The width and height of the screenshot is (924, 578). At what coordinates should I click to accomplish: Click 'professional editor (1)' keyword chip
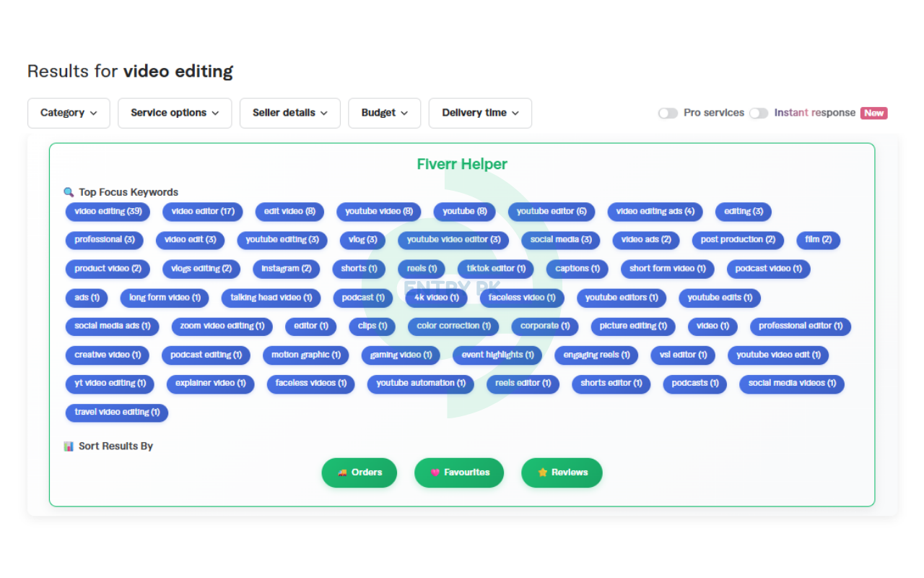[801, 326]
